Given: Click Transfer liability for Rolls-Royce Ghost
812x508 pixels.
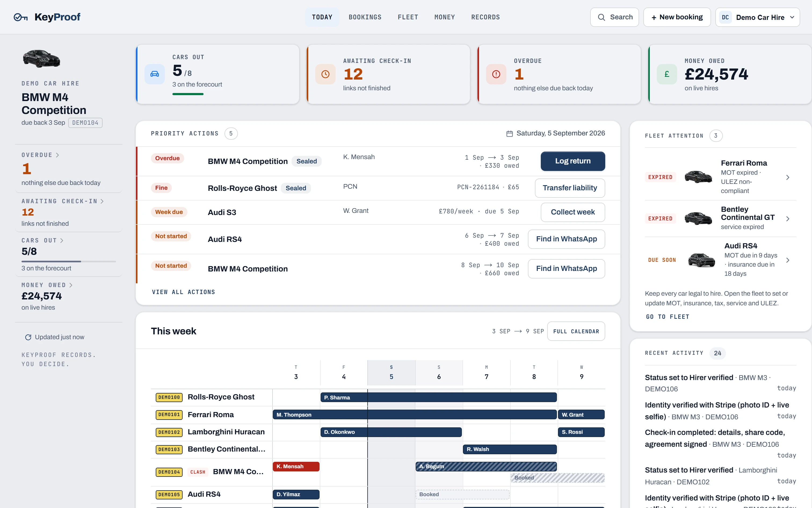Looking at the screenshot, I should [x=570, y=188].
